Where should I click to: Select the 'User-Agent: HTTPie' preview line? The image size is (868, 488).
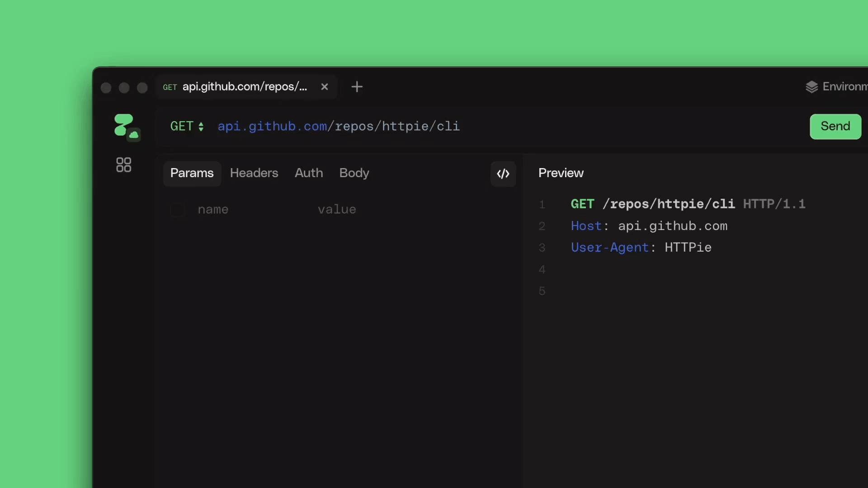tap(641, 248)
